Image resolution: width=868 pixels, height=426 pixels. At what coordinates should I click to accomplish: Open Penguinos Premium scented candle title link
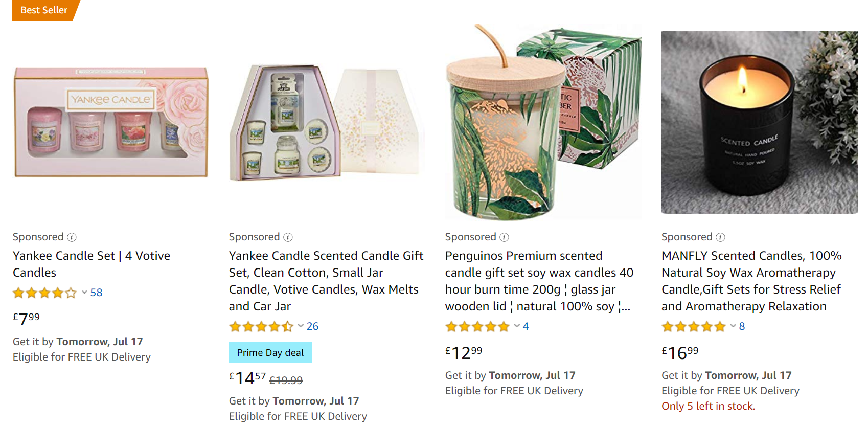pyautogui.click(x=539, y=281)
